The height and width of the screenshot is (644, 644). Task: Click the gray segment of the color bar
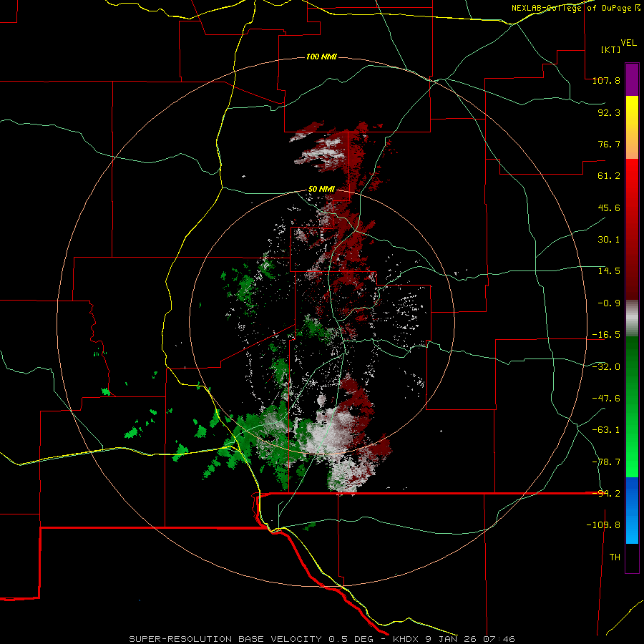point(632,318)
